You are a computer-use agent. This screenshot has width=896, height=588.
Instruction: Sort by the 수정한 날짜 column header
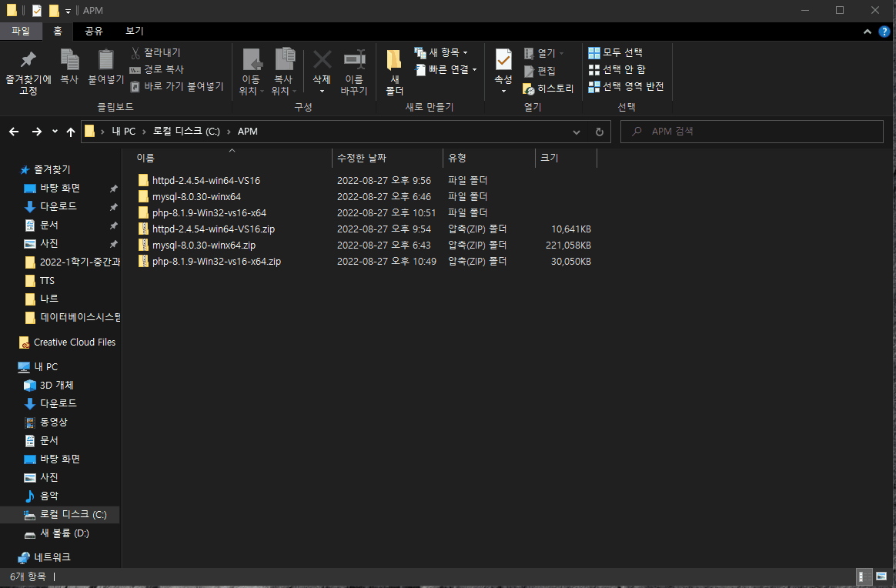point(387,158)
